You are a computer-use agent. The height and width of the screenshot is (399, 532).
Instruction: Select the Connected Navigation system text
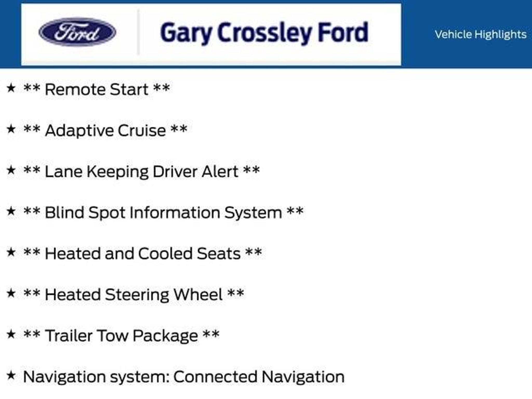(184, 377)
